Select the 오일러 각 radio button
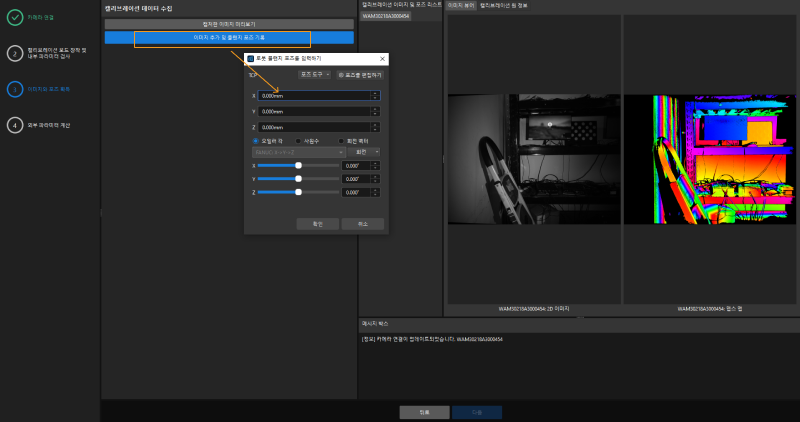 coord(255,141)
